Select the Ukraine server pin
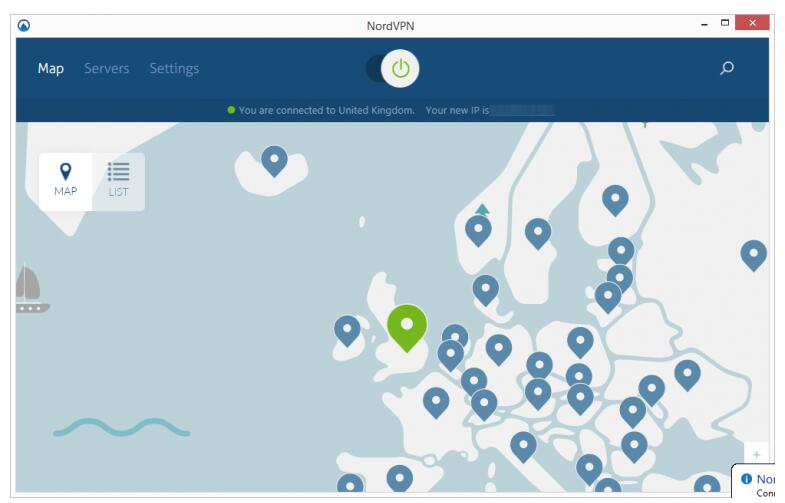 pos(687,375)
